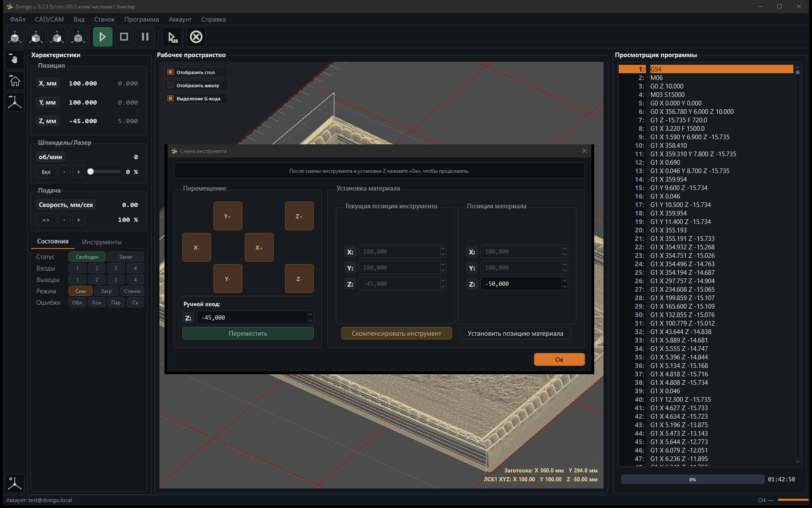Click the axes icon at bottom left corner

click(x=15, y=483)
